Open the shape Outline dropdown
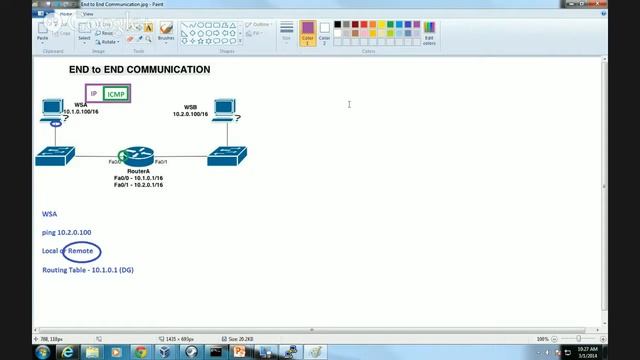The image size is (640, 360). pyautogui.click(x=259, y=24)
